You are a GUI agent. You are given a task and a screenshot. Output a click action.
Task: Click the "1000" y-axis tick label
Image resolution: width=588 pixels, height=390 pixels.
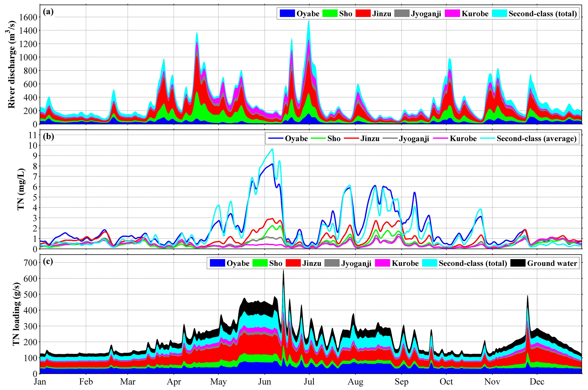pos(28,57)
